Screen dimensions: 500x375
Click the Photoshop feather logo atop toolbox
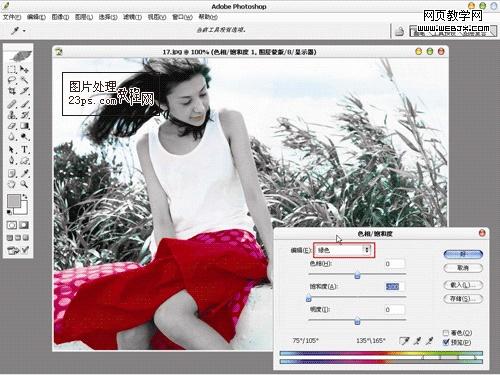[x=20, y=55]
